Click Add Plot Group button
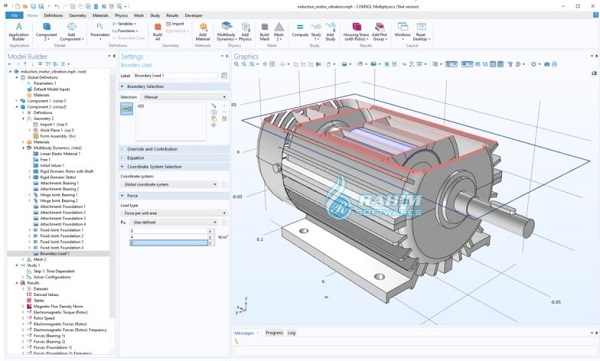Viewport: 600px width, 361px height. (379, 31)
